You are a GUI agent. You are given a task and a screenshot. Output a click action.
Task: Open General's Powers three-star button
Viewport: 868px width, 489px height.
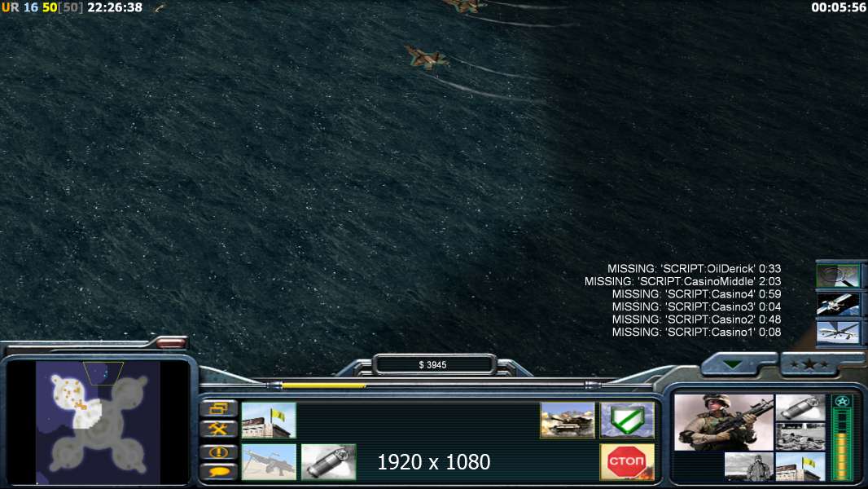click(809, 364)
